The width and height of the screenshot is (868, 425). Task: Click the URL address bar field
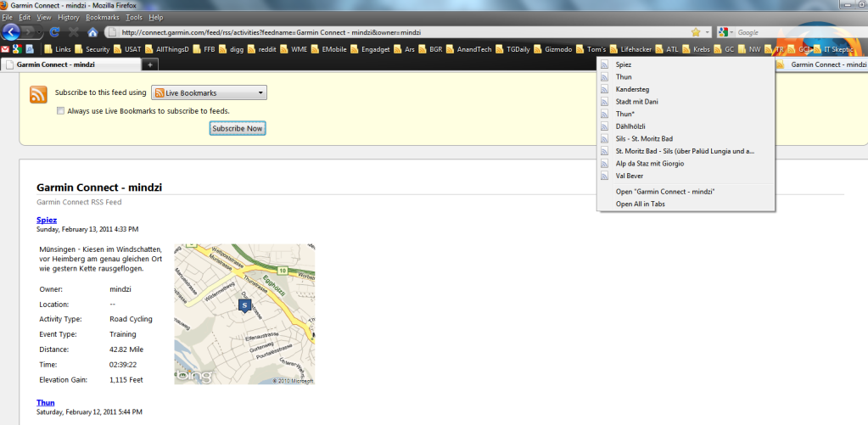click(404, 32)
